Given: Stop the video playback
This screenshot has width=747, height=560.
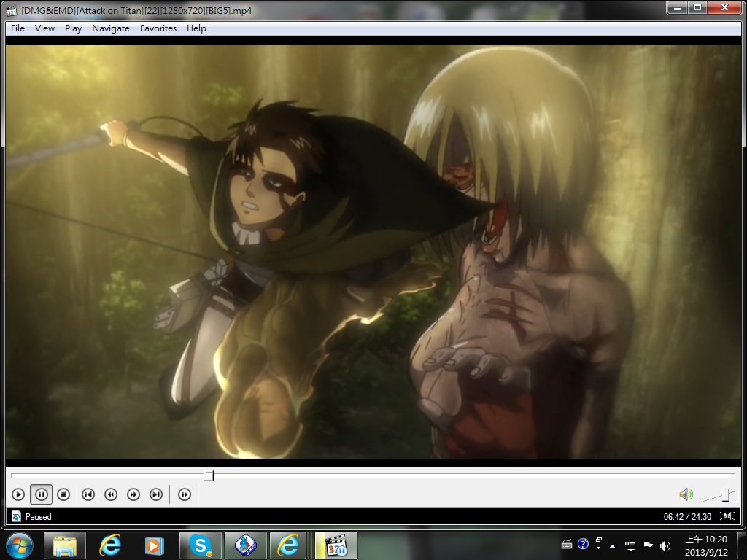Looking at the screenshot, I should pyautogui.click(x=63, y=494).
